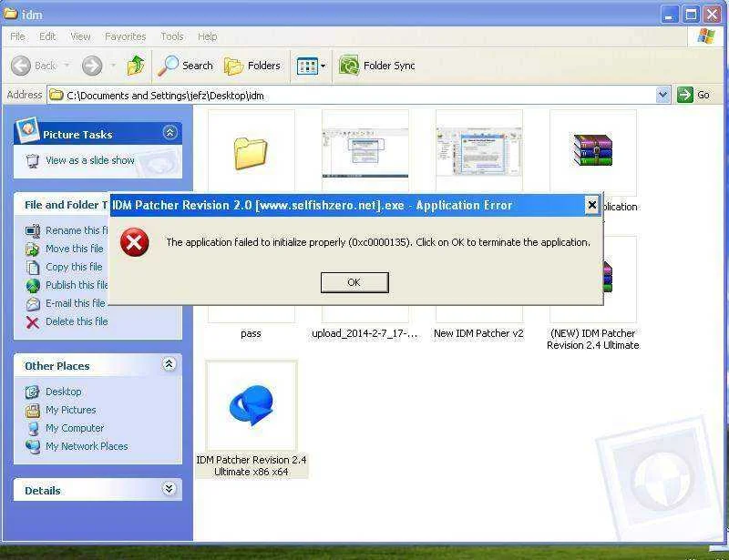Click Rename this file link
The height and width of the screenshot is (560, 729).
pos(77,230)
